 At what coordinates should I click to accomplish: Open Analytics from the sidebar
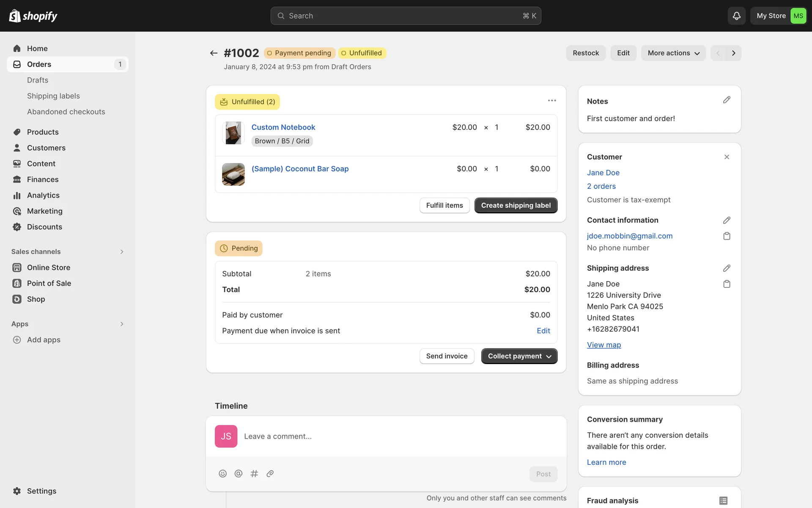click(x=43, y=195)
